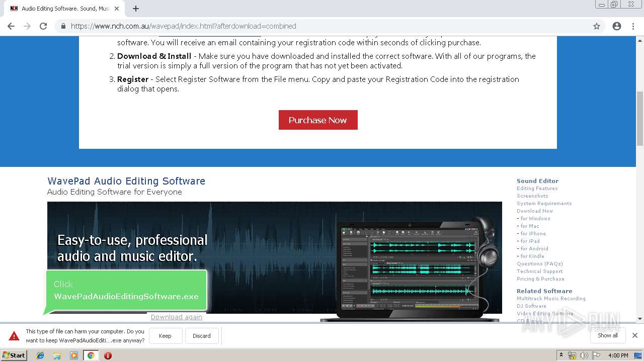Open the Download Now link
Screen dimensions: 644x362
click(x=534, y=211)
